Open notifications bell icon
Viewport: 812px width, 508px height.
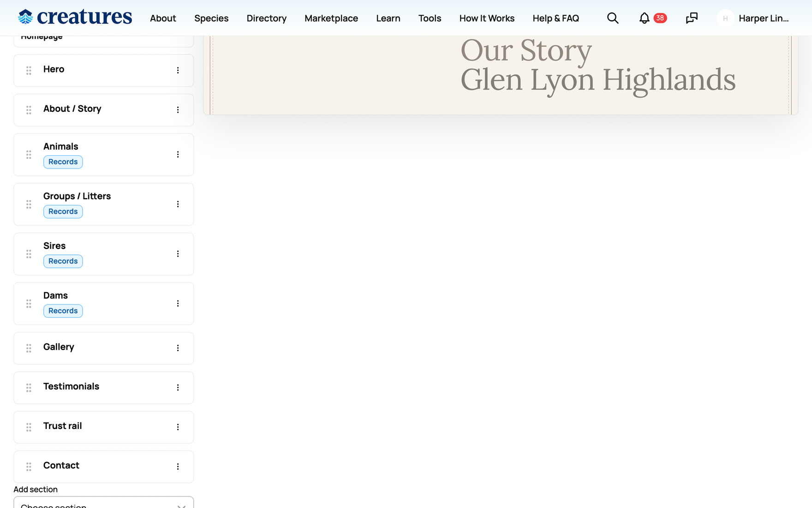point(644,18)
